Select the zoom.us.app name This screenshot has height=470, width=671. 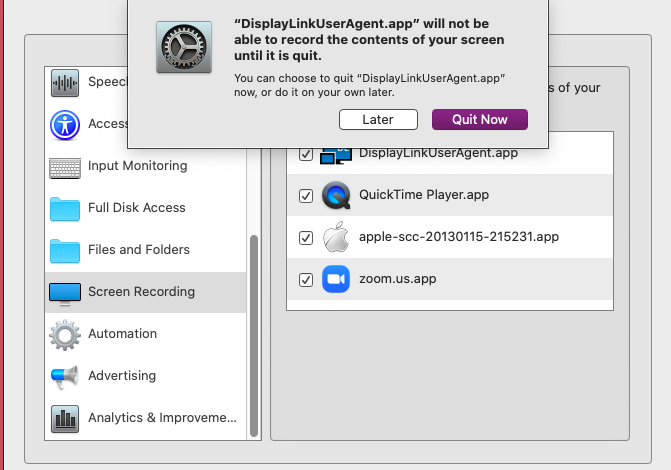(398, 279)
